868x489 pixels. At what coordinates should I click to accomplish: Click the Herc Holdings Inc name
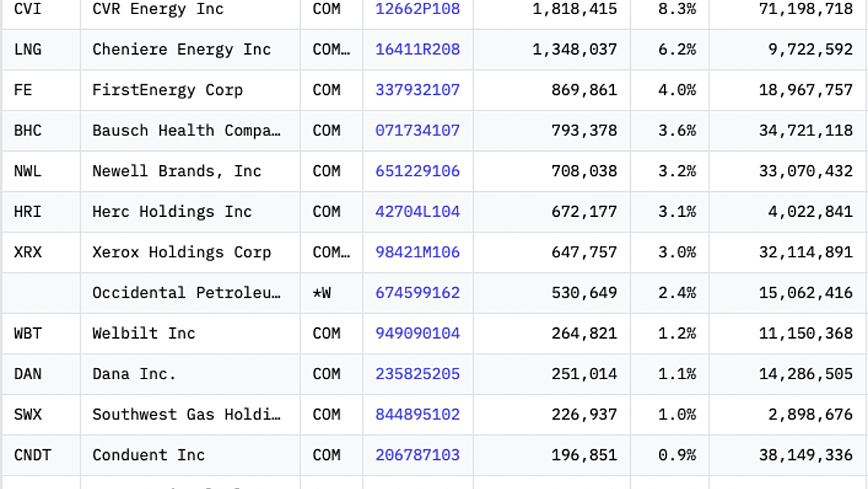tap(172, 211)
